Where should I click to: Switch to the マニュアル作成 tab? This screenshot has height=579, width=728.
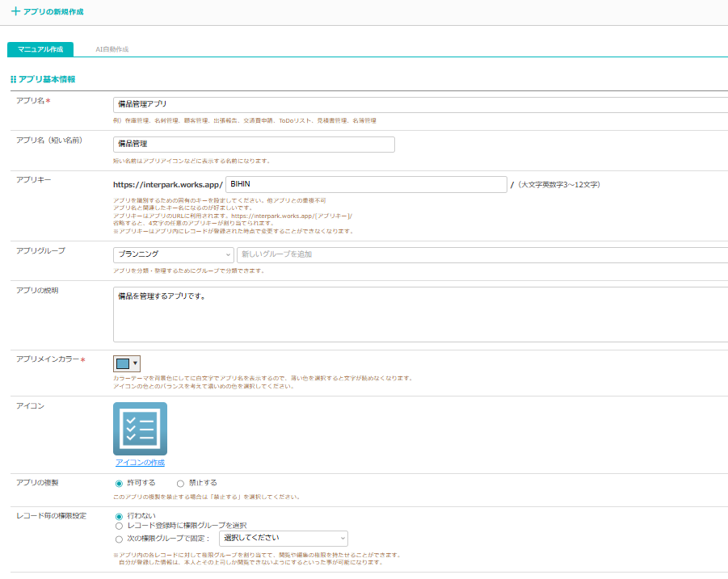[x=40, y=49]
